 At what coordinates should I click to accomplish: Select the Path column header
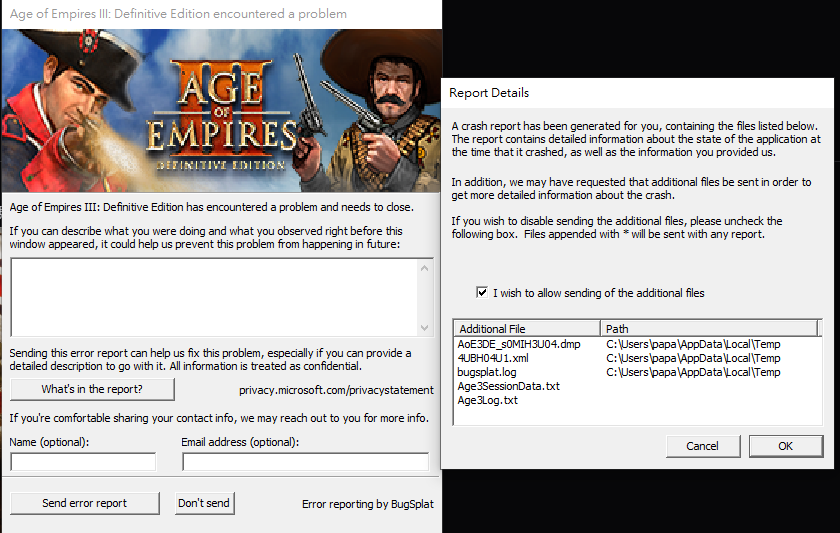[709, 328]
